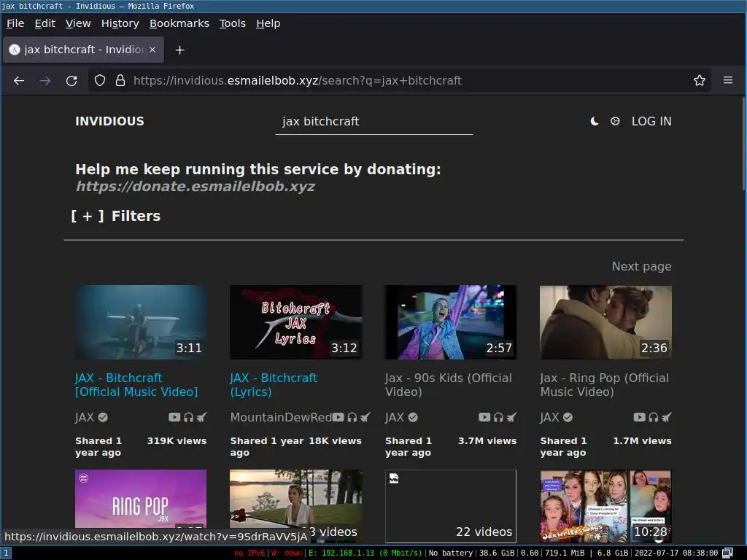The image size is (747, 560).
Task: Play the 90s Kids thumbnail with 2:57 duration
Action: [x=451, y=322]
